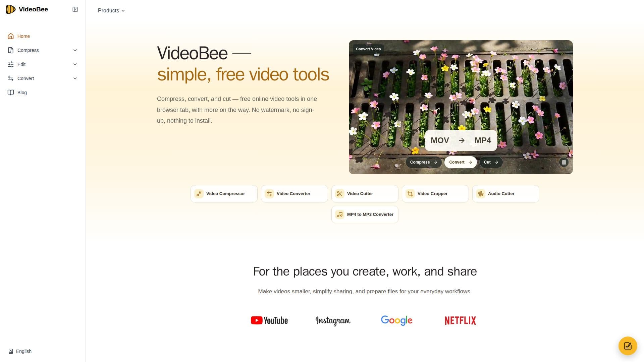This screenshot has height=362, width=644.
Task: Expand the Convert sidebar section chevron
Action: click(x=75, y=78)
